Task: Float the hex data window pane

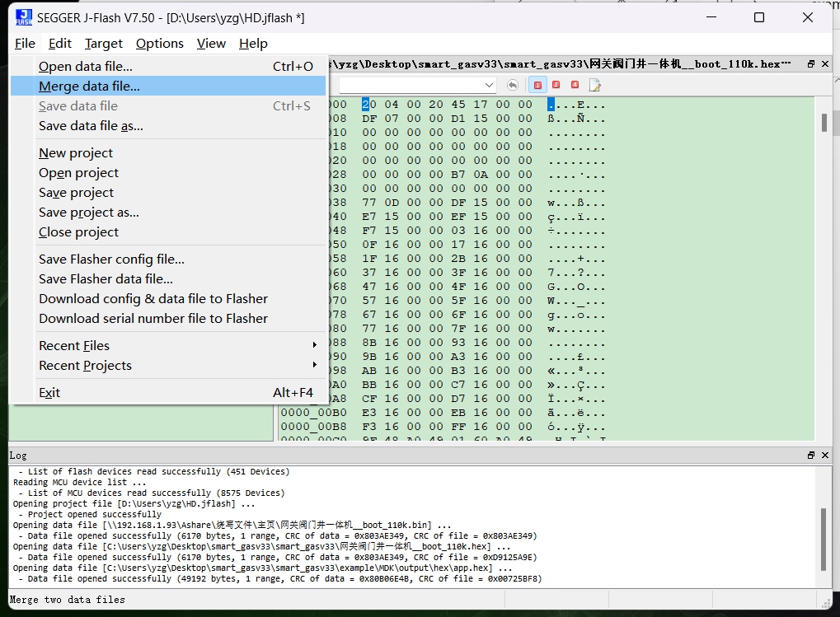Action: [x=811, y=64]
